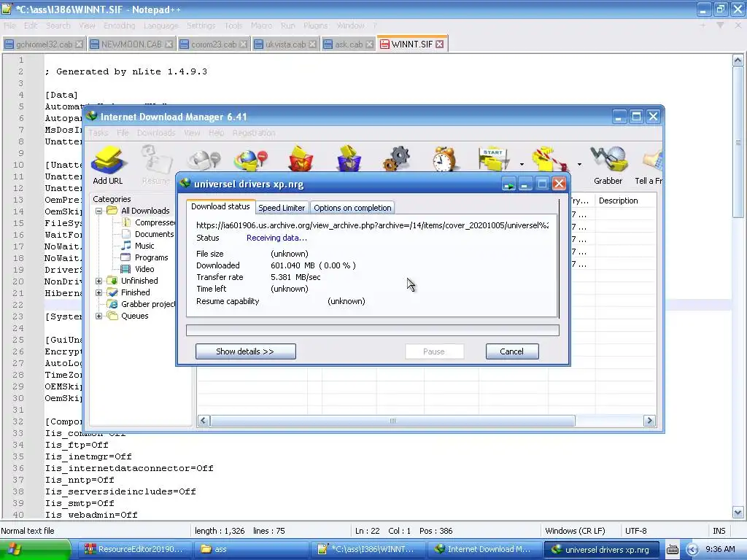Screen dimensions: 747x560
Task: Switch to ResourceEditor taskbar button
Action: 135,550
